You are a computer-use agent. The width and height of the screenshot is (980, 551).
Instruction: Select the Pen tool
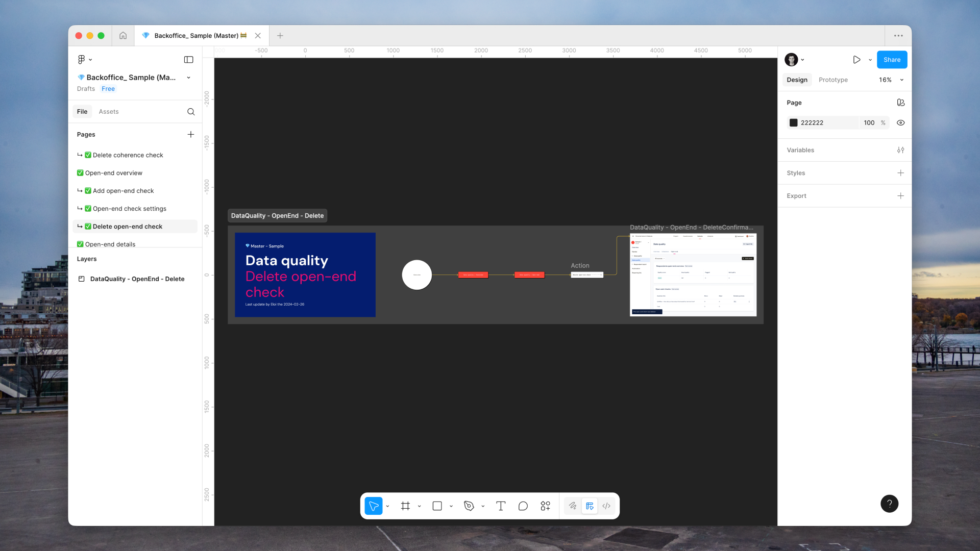[x=469, y=506]
